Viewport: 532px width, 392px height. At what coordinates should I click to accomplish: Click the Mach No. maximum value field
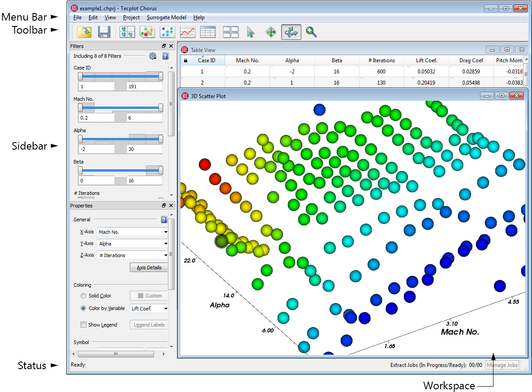[145, 118]
